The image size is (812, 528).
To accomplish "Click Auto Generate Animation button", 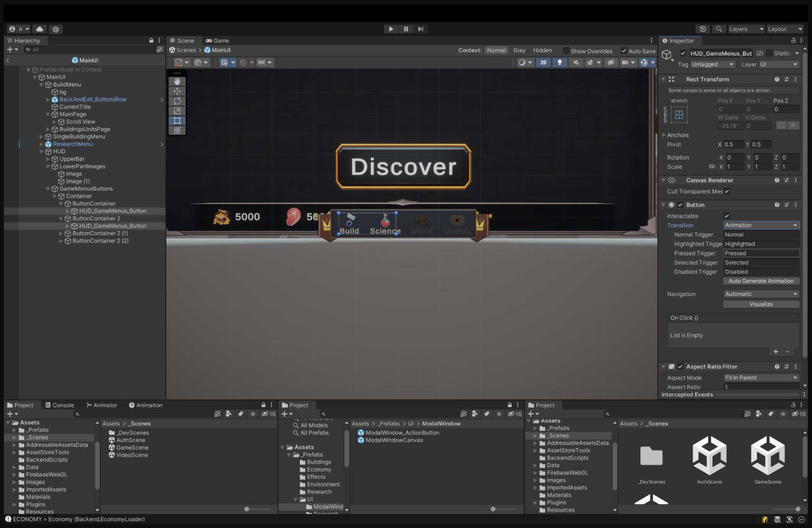I will coord(761,281).
